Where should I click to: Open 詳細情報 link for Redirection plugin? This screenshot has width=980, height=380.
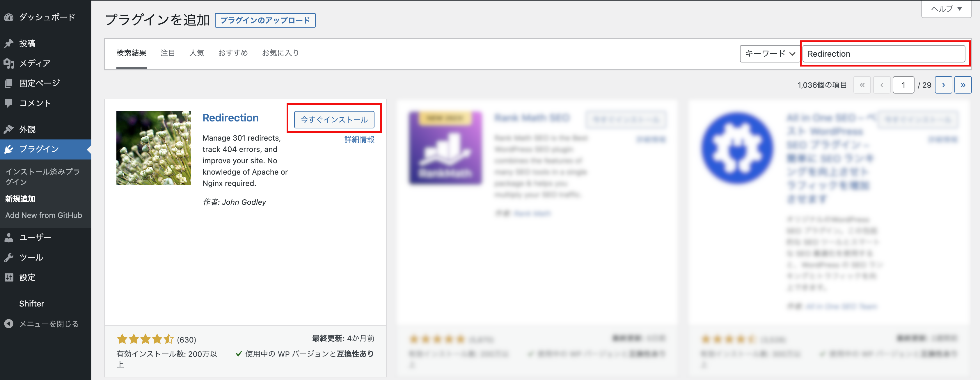(x=359, y=139)
